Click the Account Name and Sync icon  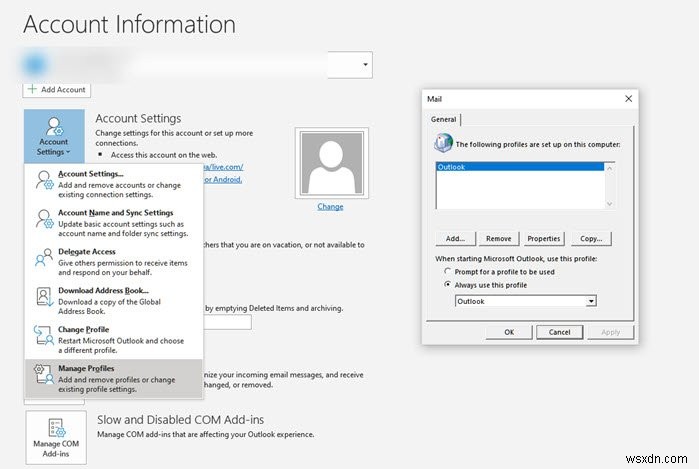pyautogui.click(x=45, y=219)
